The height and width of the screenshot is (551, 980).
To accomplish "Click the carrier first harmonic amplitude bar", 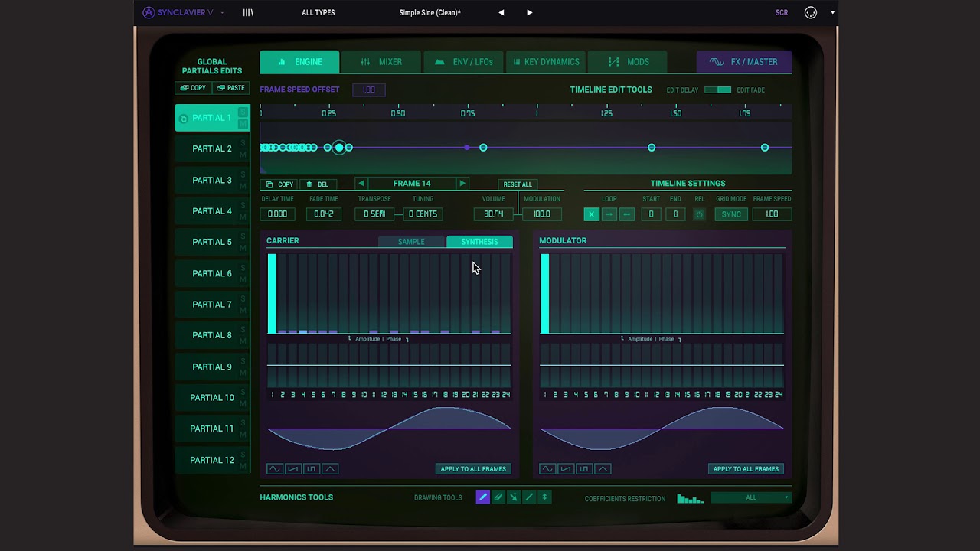I will 272,294.
